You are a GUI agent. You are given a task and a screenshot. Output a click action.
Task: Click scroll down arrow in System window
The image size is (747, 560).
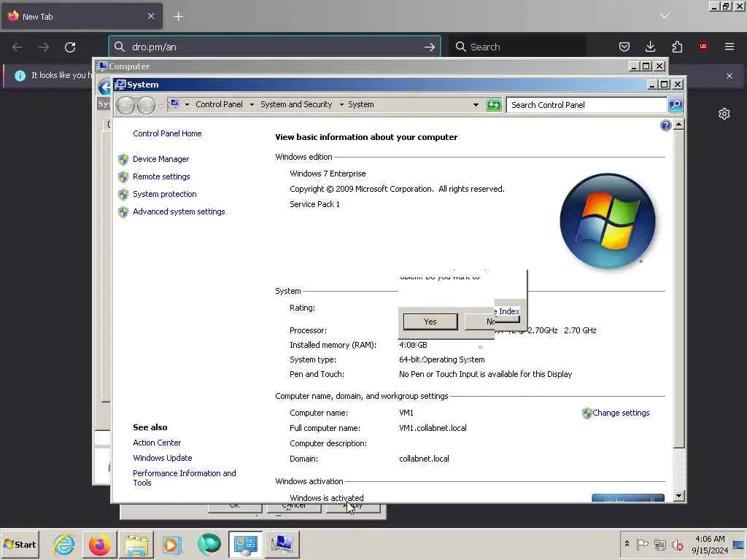tap(679, 496)
